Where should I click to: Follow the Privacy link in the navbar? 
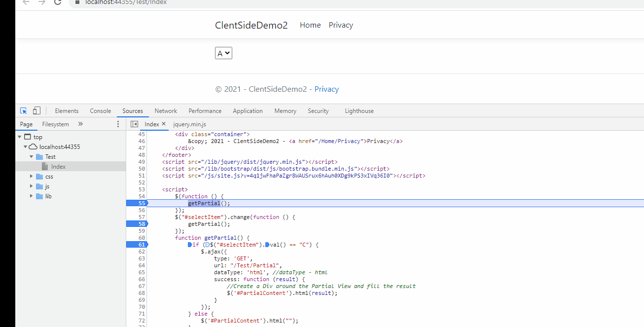(341, 25)
